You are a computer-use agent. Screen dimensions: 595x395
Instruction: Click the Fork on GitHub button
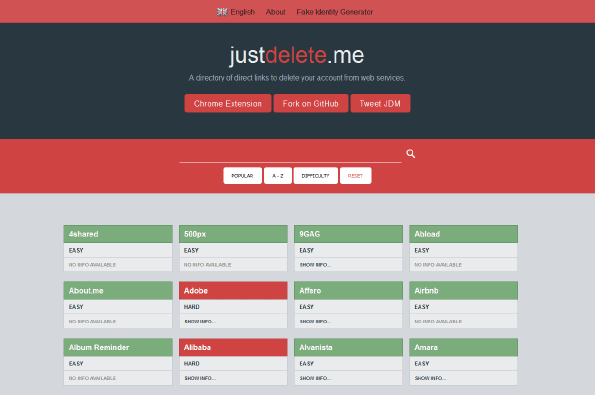[x=310, y=104]
